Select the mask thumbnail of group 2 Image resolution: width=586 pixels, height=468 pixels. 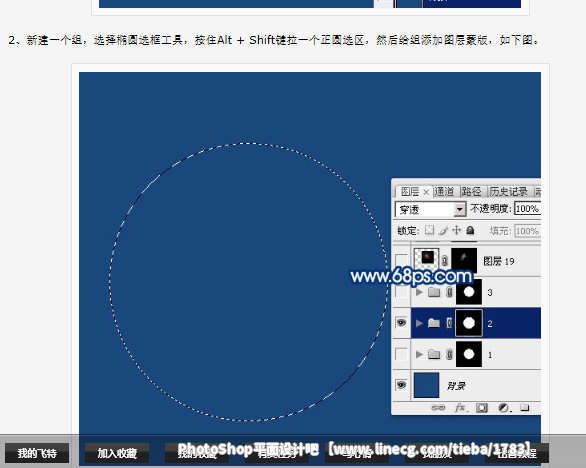[469, 323]
